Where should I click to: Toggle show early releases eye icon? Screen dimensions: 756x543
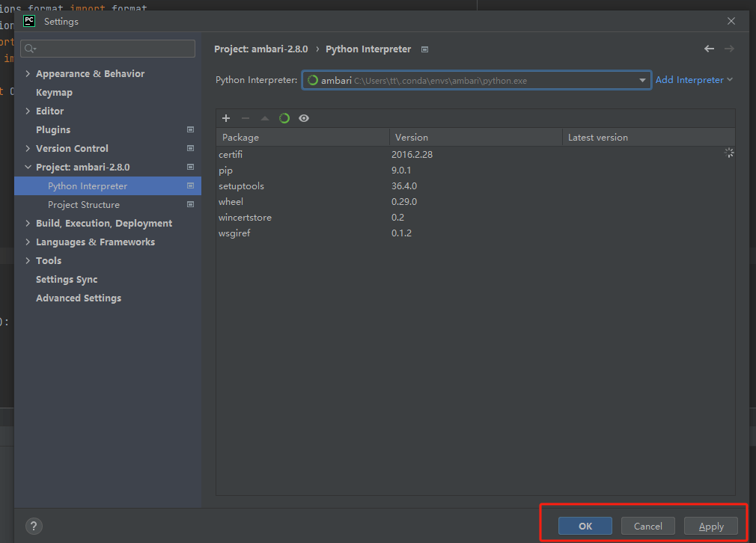304,118
